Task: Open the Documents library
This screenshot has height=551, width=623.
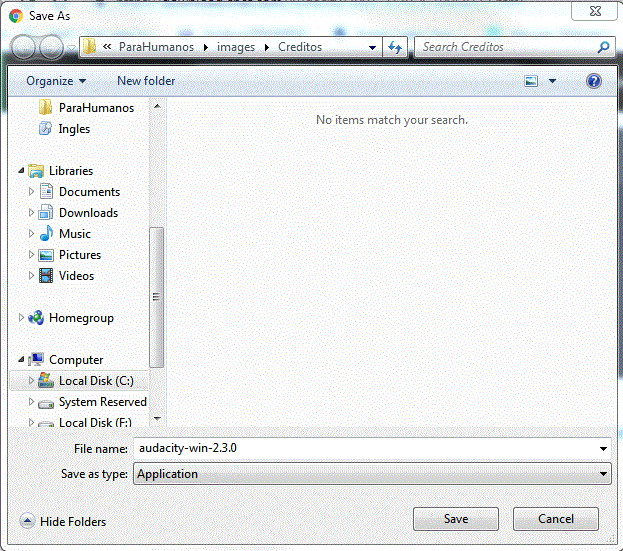Action: pos(79,192)
